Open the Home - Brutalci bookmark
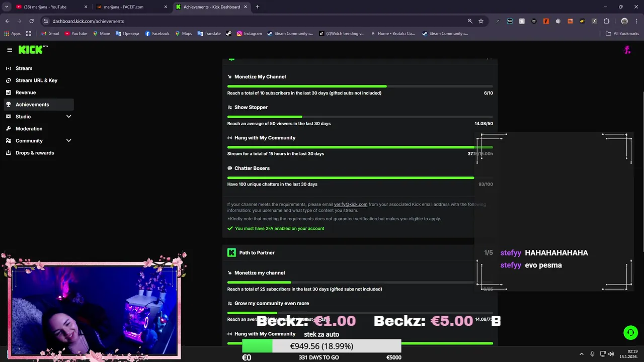 tap(392, 34)
